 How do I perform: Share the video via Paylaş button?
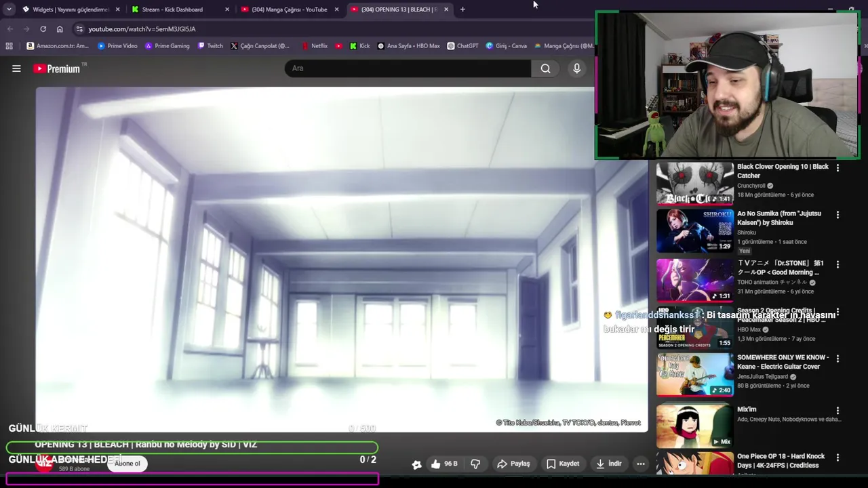[x=513, y=464]
